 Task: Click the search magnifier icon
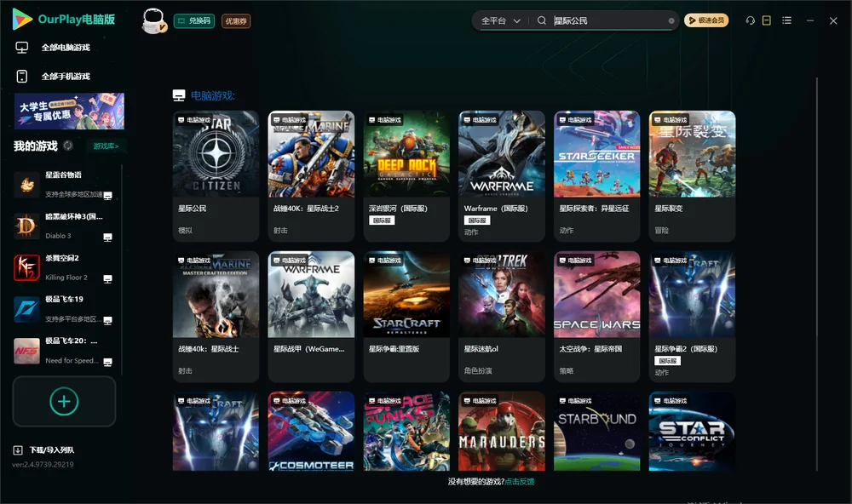tap(542, 20)
